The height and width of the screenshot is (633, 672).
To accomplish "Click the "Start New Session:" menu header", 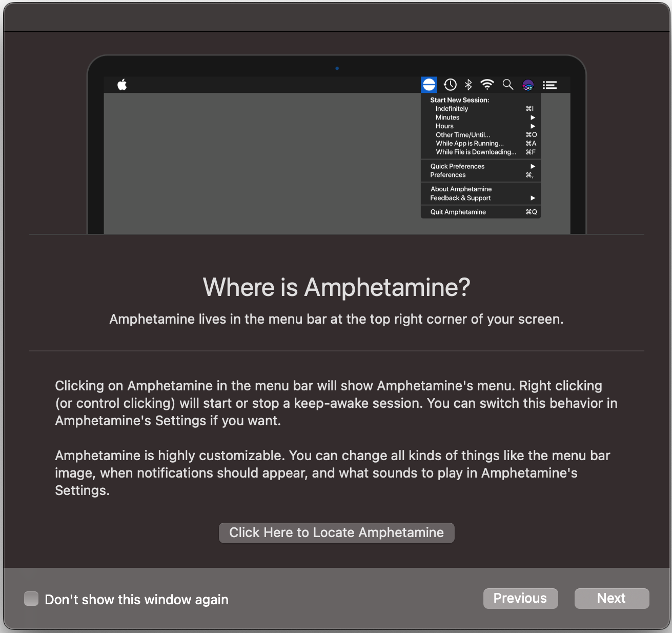I will pos(459,100).
